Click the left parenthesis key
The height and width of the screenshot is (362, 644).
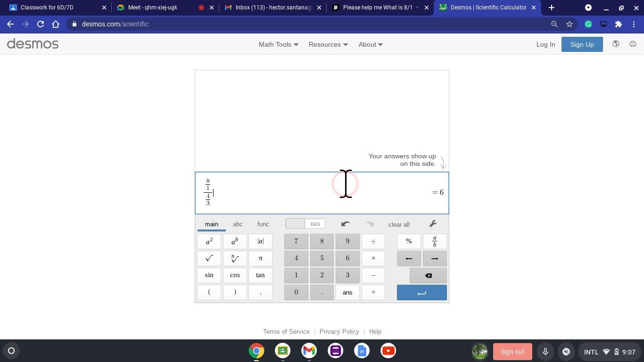click(x=209, y=292)
